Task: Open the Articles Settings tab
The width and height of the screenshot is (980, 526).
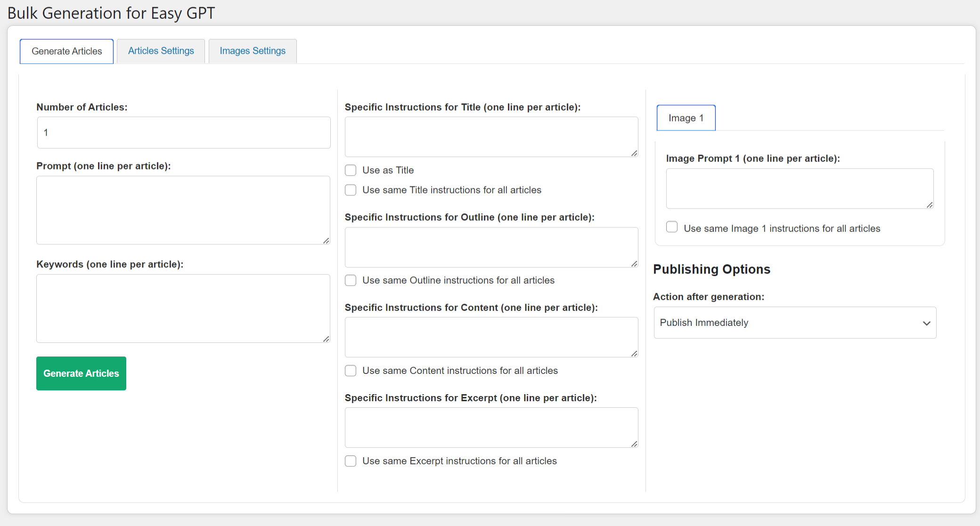Action: tap(161, 51)
